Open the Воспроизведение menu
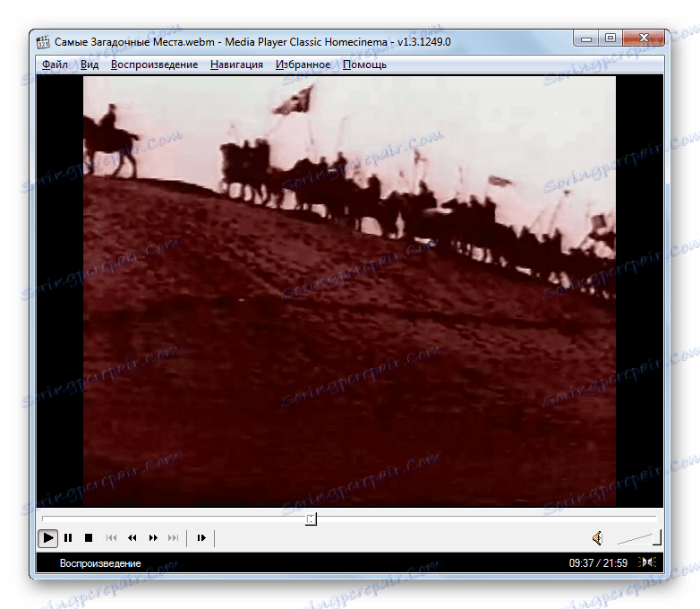 point(155,64)
